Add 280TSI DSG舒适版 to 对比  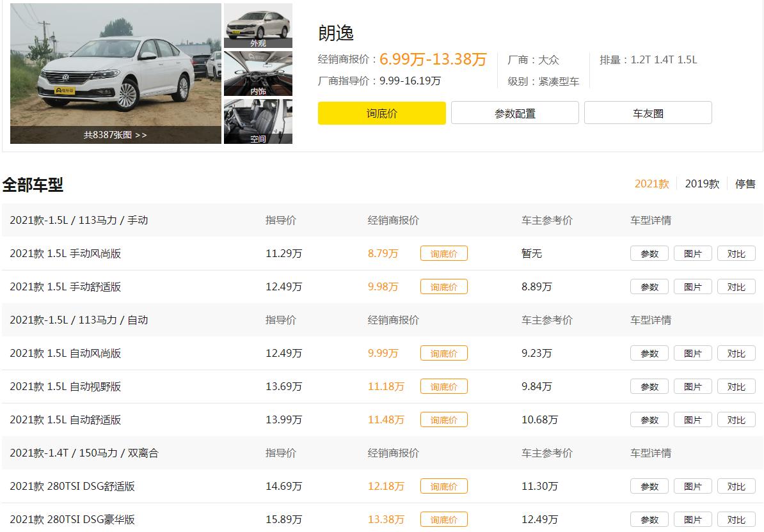(736, 486)
